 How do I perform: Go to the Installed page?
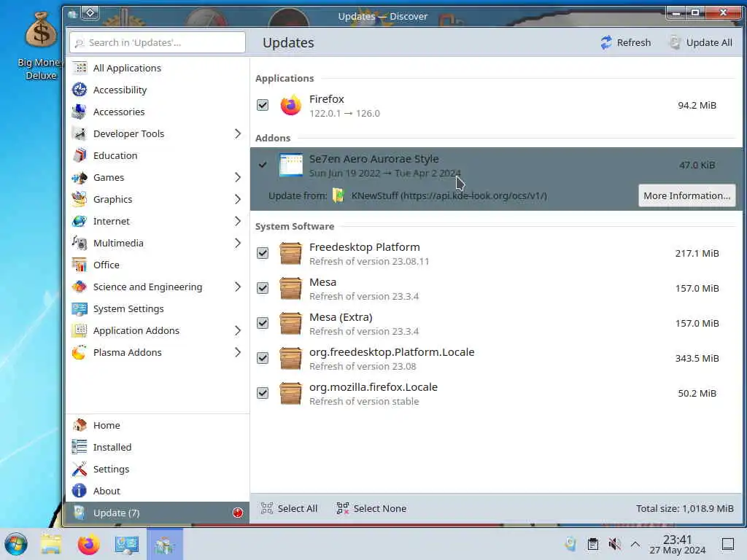tap(158, 447)
